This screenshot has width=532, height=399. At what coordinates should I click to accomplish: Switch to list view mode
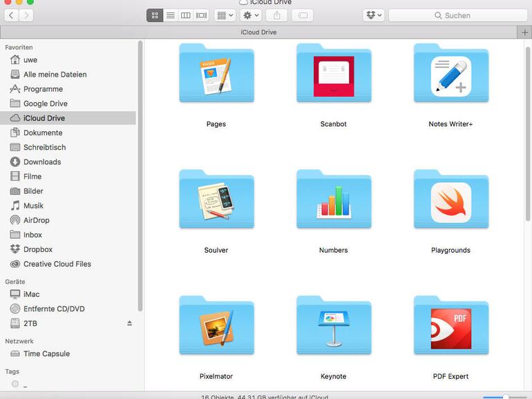click(x=171, y=15)
